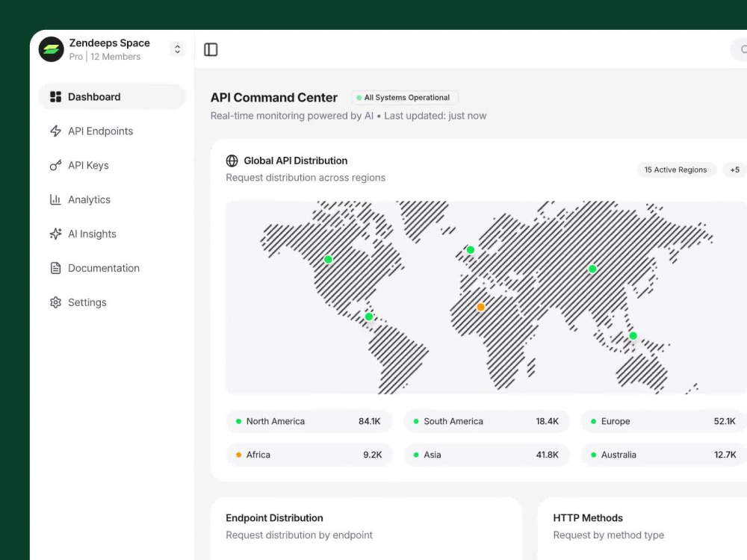Open Settings label in the sidebar

[87, 302]
